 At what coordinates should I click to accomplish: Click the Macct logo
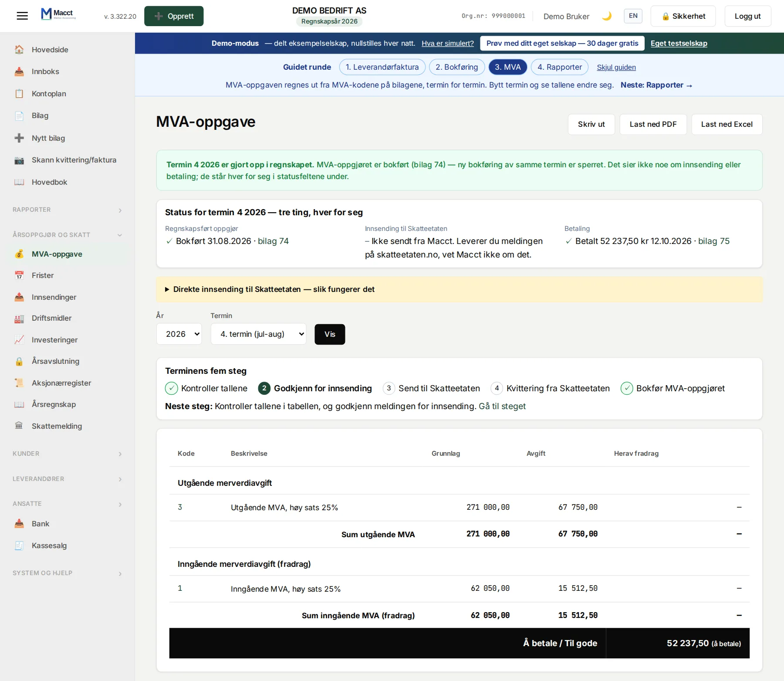(58, 14)
